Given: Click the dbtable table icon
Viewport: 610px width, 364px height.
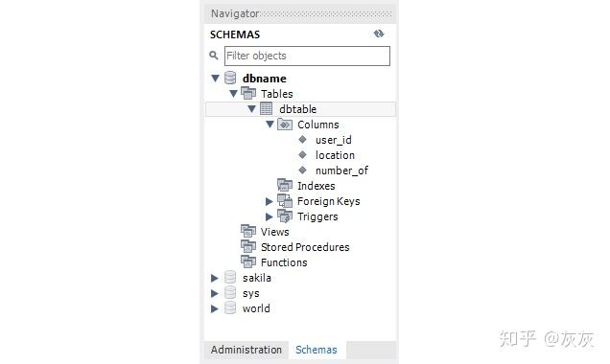Looking at the screenshot, I should (x=266, y=109).
